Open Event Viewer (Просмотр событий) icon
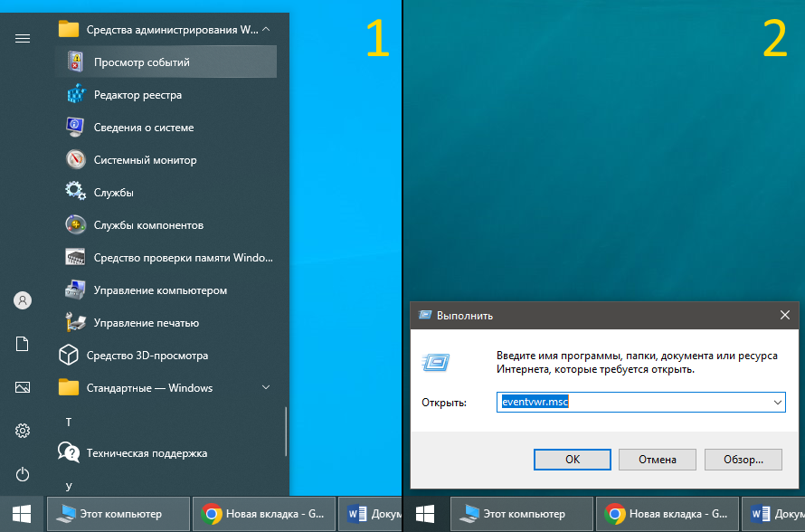This screenshot has width=805, height=532. 75,62
